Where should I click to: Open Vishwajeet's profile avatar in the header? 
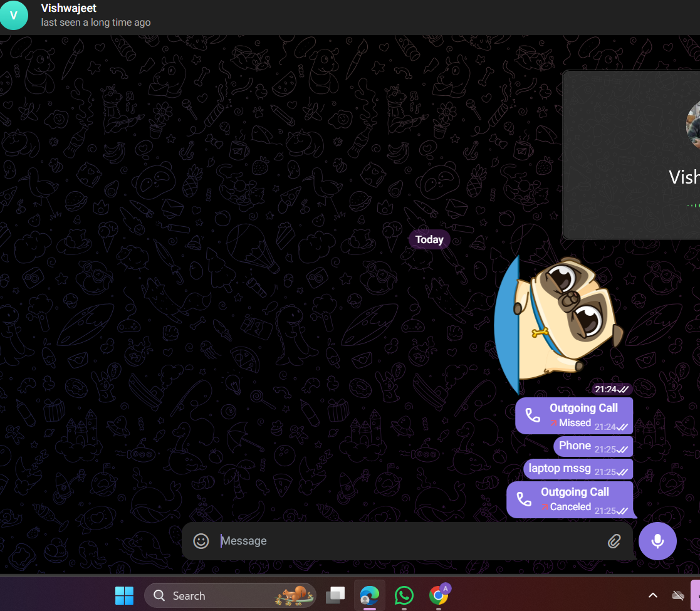(13, 16)
